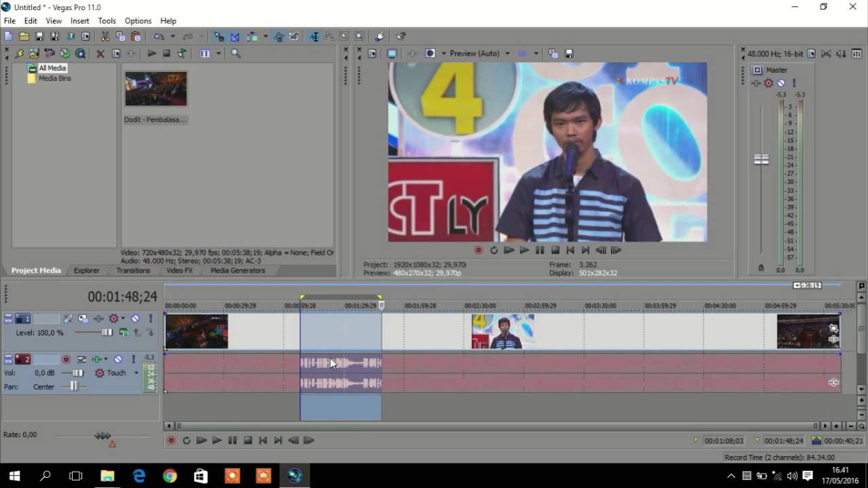The width and height of the screenshot is (868, 488).
Task: Select the Envelope Edit tool
Action: pyautogui.click(x=329, y=37)
